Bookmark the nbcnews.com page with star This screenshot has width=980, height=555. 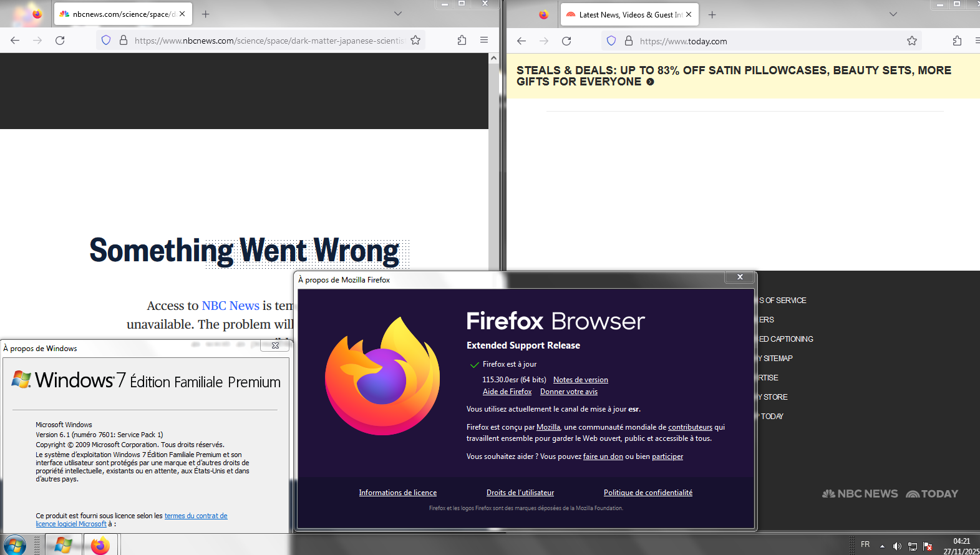[415, 41]
